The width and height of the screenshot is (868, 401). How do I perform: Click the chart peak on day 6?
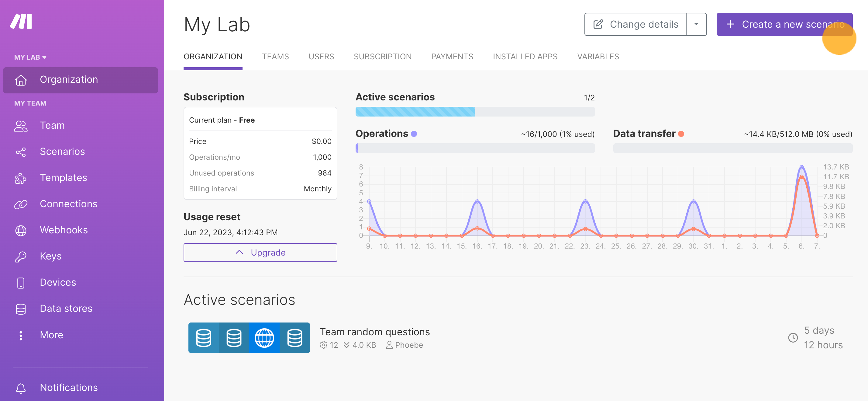pyautogui.click(x=802, y=168)
